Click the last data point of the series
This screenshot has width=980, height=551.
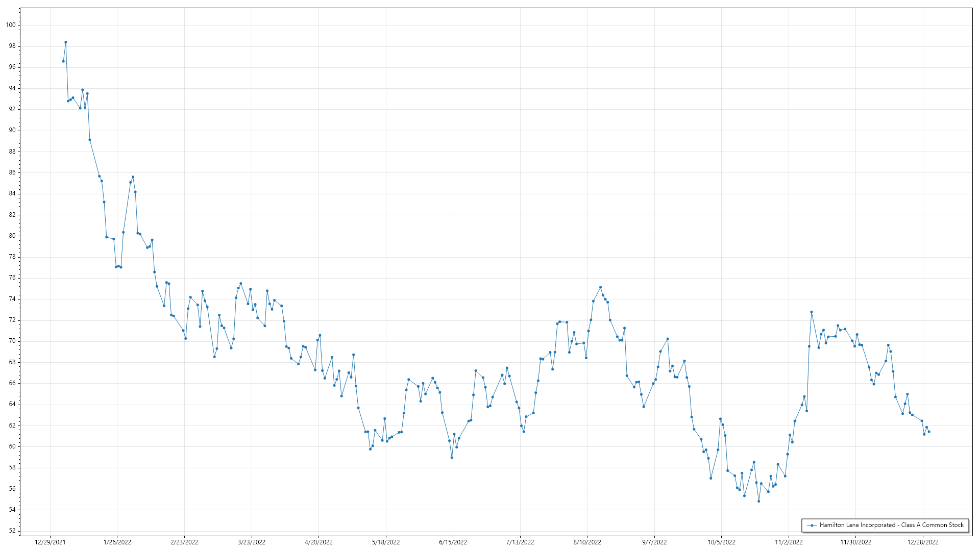click(x=929, y=432)
